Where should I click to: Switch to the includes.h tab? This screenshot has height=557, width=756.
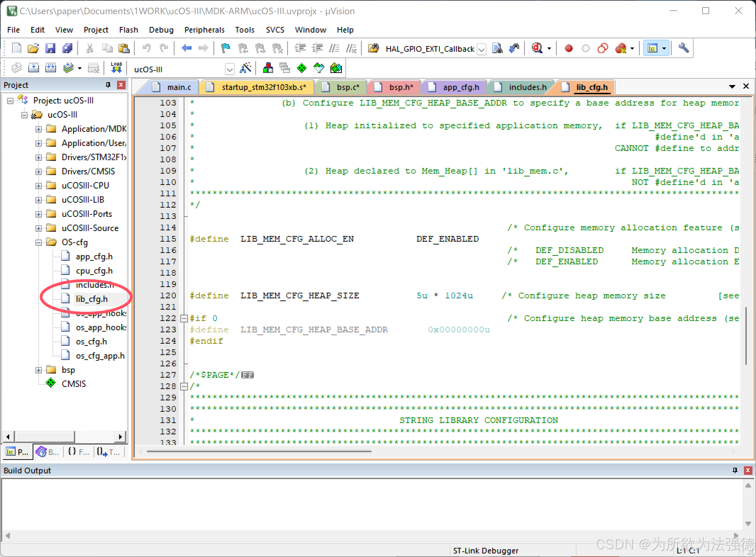pyautogui.click(x=527, y=87)
